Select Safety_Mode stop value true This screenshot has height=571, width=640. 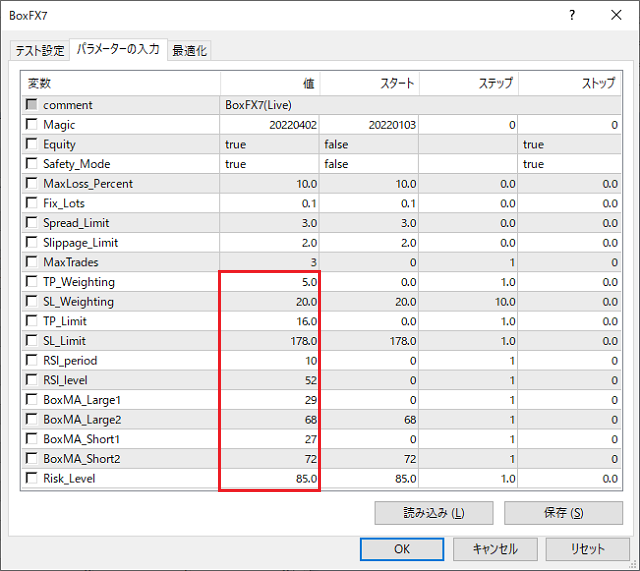[x=533, y=164]
